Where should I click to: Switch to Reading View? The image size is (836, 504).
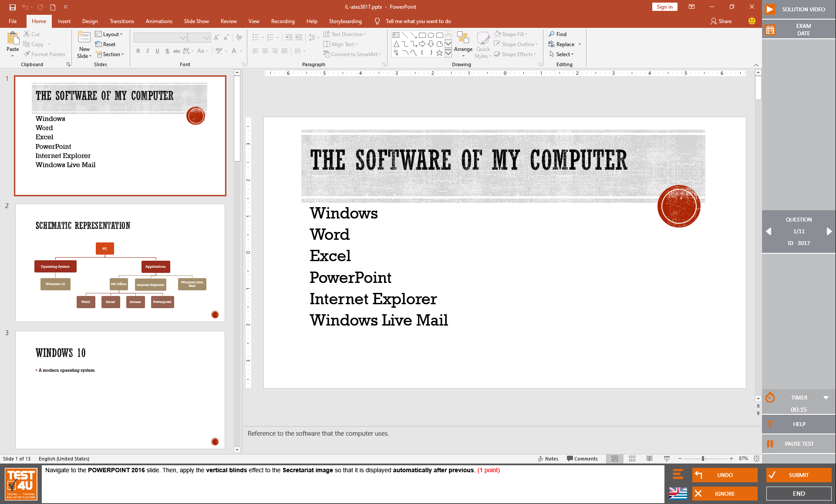pos(649,459)
